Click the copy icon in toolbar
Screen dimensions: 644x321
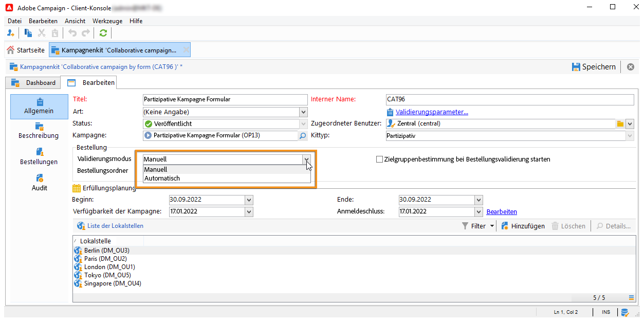point(29,33)
